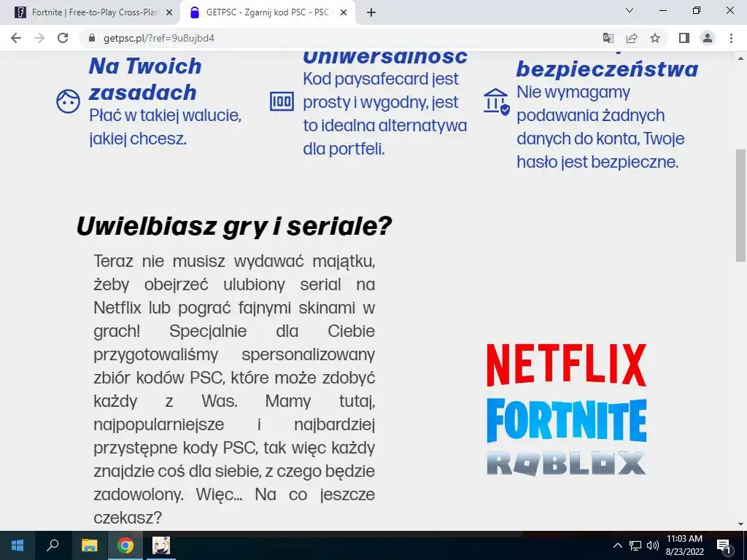747x560 pixels.
Task: Share this page icon
Action: [x=632, y=38]
